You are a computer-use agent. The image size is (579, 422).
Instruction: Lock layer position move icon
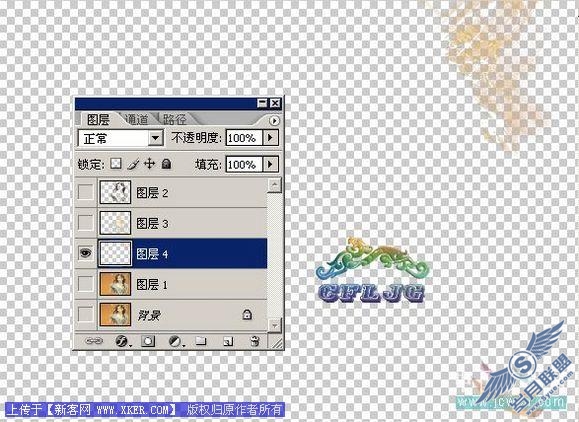[149, 164]
